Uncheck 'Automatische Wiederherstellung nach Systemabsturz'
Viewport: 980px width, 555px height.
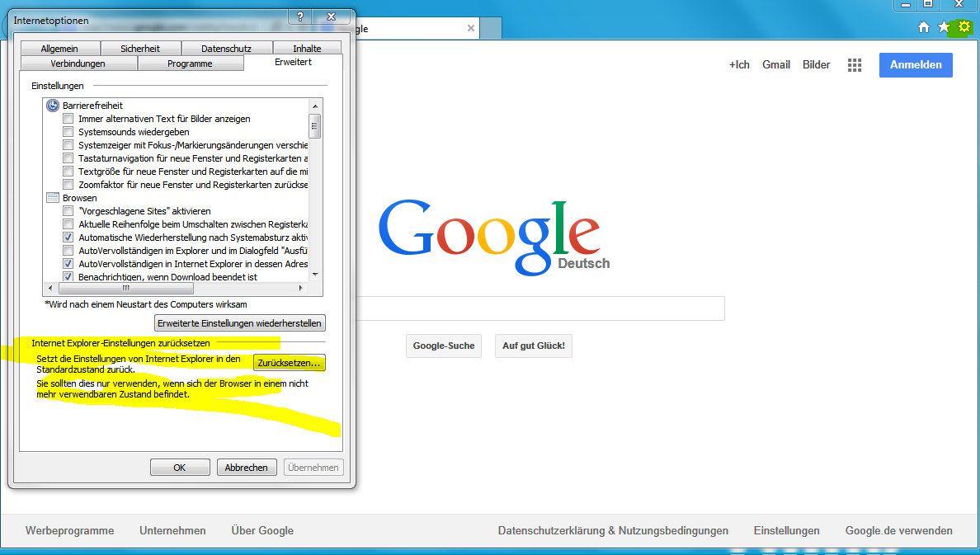(x=68, y=238)
